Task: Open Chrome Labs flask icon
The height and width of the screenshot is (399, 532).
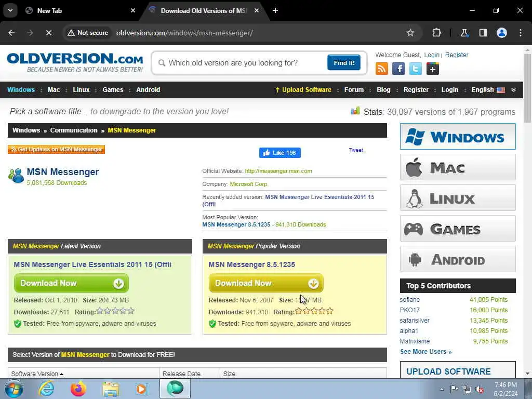Action: [x=464, y=33]
